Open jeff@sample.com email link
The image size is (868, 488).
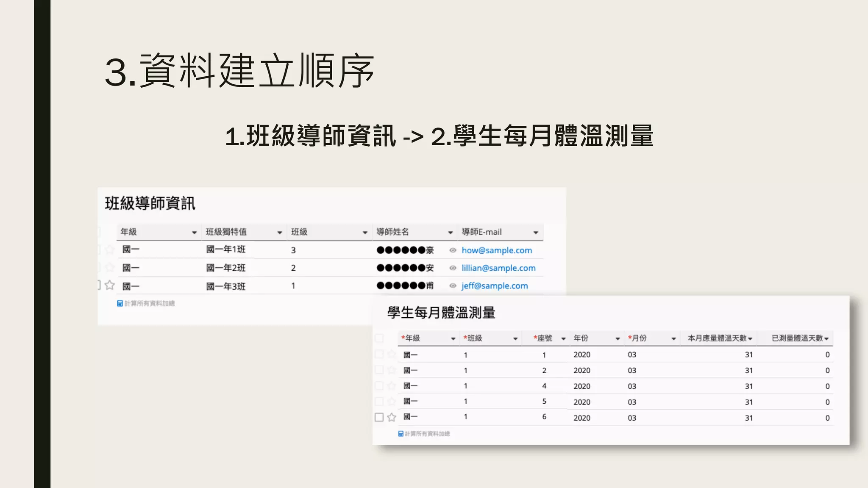[495, 286]
